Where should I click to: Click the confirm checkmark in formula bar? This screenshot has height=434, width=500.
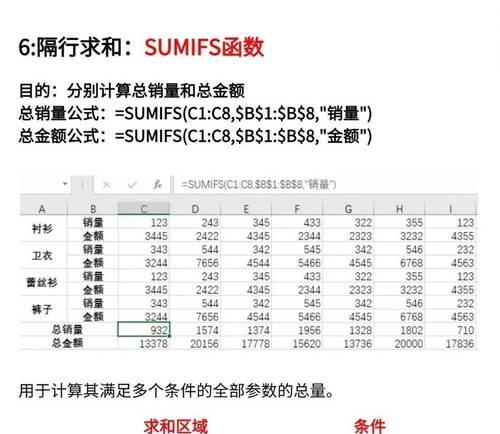coord(132,184)
